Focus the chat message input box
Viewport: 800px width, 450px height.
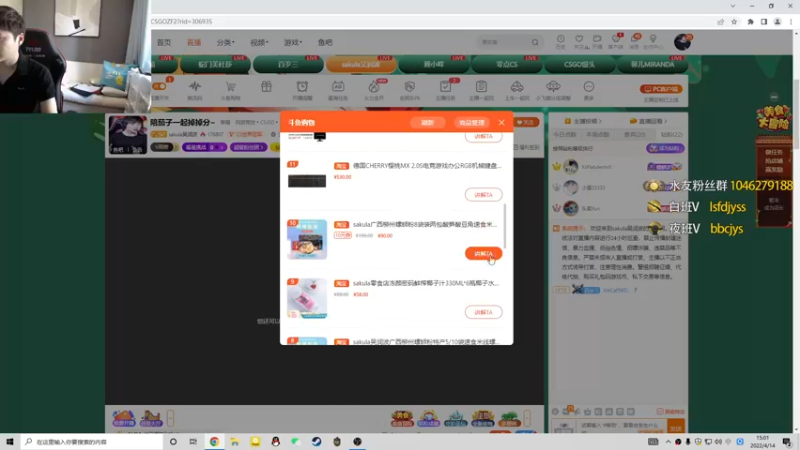(621, 426)
